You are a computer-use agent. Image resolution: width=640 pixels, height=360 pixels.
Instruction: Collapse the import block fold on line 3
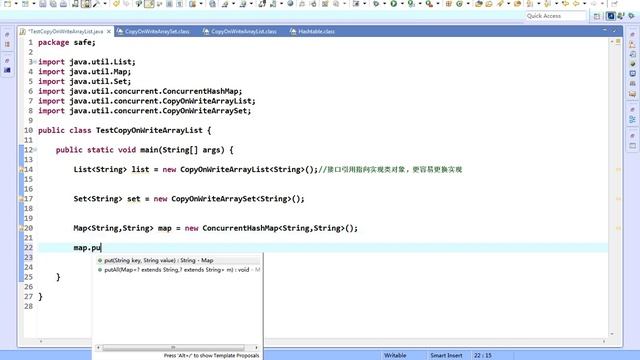(x=35, y=62)
